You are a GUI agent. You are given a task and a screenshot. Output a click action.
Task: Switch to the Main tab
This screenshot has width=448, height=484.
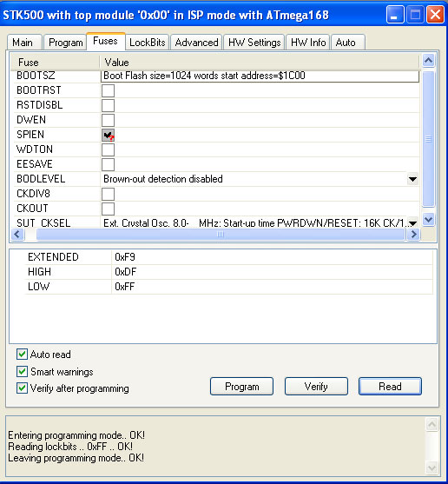(24, 43)
